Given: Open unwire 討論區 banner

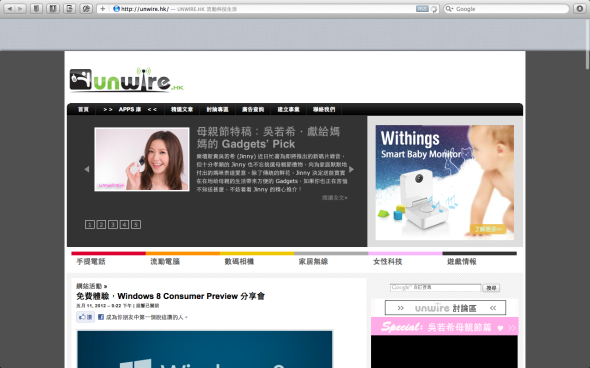Looking at the screenshot, I should coord(445,308).
